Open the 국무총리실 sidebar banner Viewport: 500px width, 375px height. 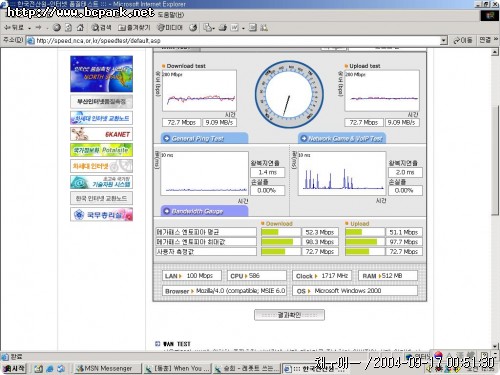101,214
